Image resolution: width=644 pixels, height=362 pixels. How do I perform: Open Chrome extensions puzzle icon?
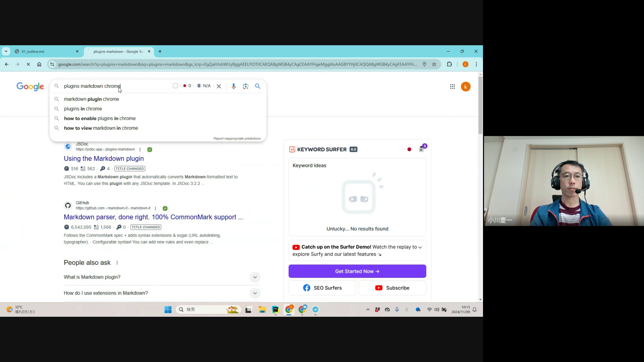click(449, 64)
